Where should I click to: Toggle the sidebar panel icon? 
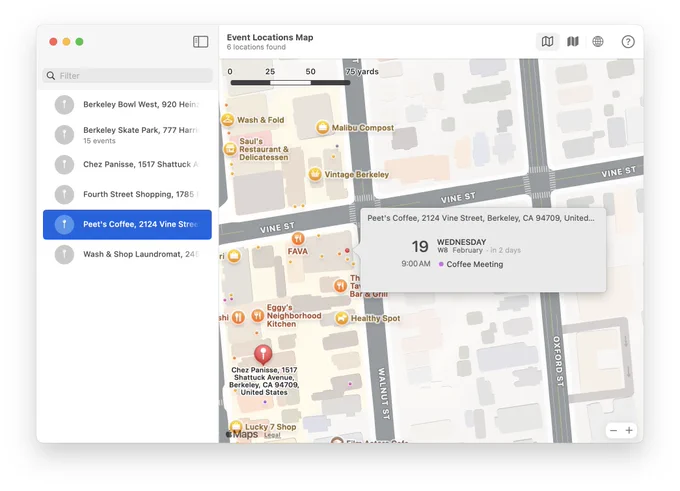[200, 42]
